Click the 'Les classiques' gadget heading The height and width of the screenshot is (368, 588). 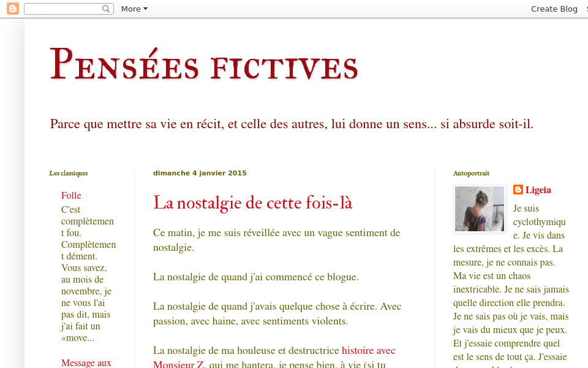(x=68, y=173)
